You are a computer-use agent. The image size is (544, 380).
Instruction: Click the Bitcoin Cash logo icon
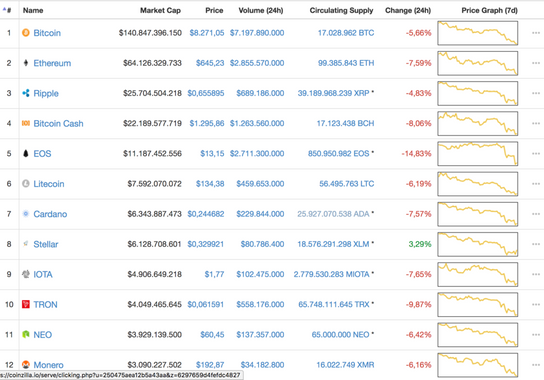(26, 123)
